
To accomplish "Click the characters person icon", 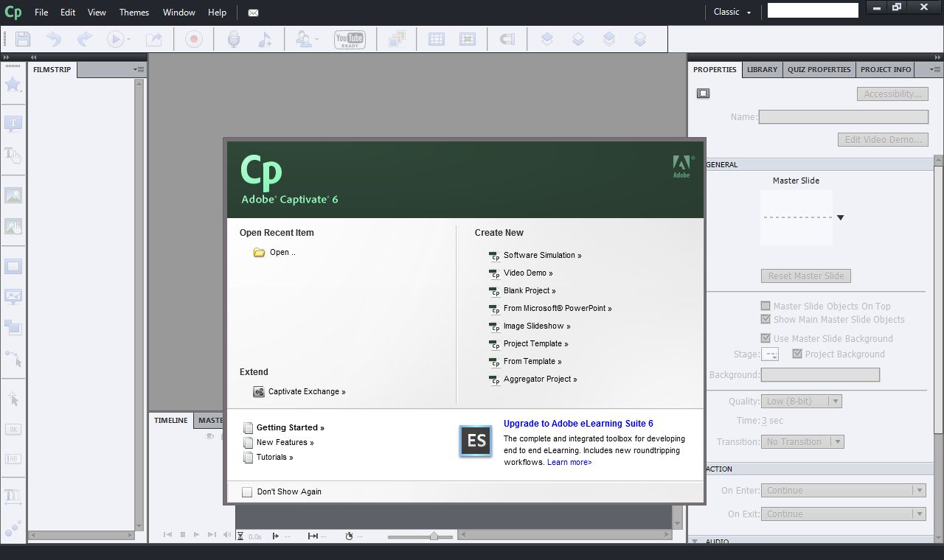I will 303,39.
